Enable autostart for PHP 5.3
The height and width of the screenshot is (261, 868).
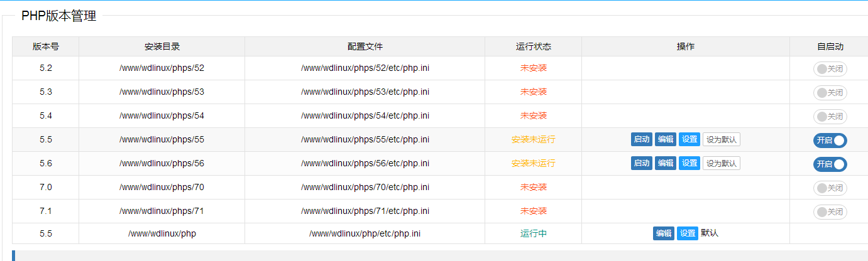click(830, 93)
